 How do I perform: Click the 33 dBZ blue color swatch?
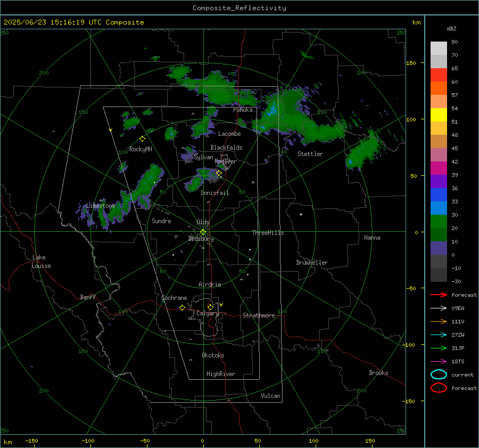439,208
